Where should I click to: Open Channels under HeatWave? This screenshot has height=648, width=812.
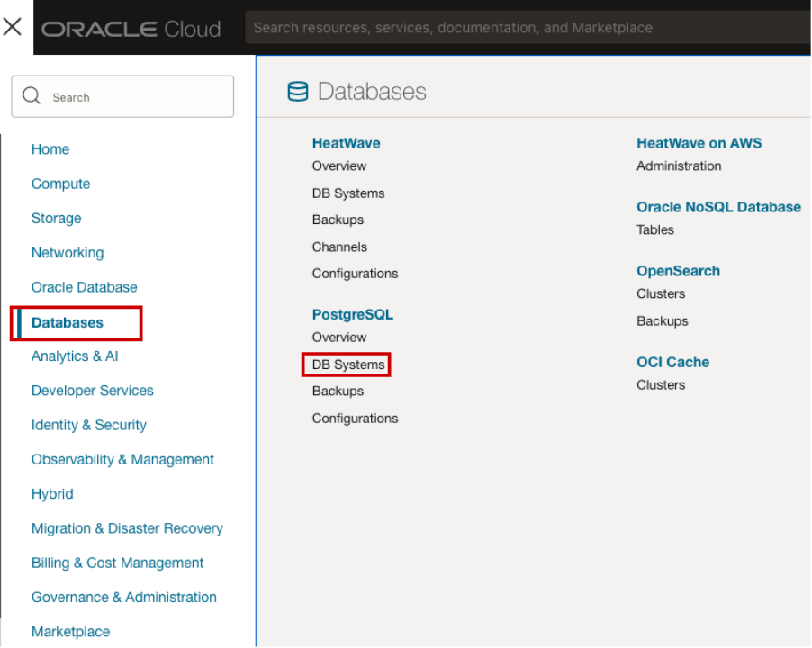(339, 247)
